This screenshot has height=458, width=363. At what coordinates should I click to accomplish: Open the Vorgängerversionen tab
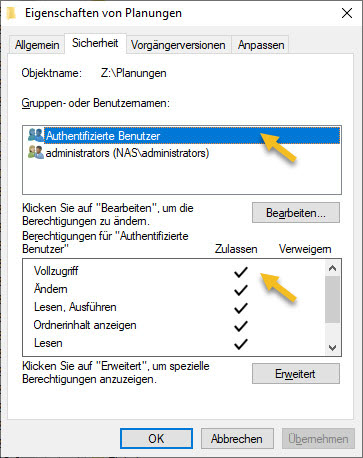point(178,45)
